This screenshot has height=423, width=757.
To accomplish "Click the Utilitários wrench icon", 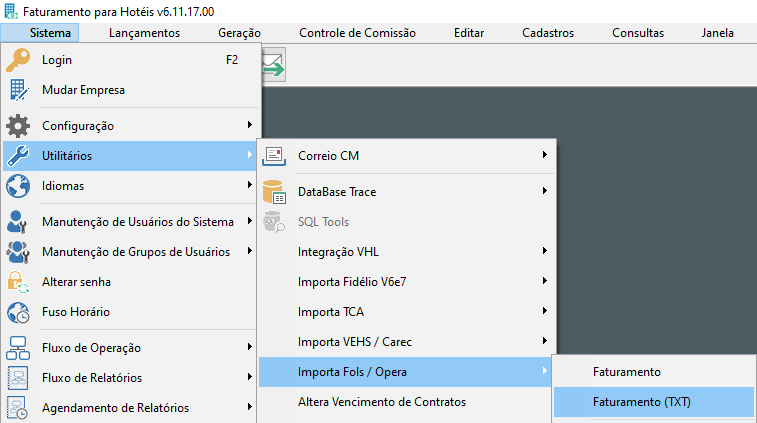I will tap(18, 156).
